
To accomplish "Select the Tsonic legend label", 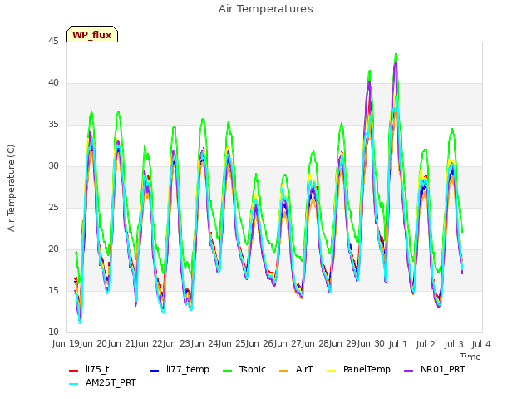I will [x=253, y=369].
